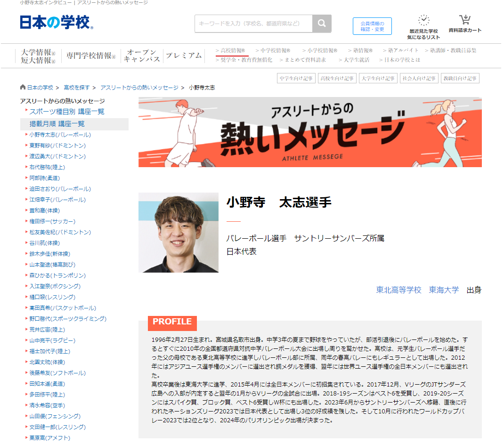Click 小野寺太志's profile photo

(178, 233)
